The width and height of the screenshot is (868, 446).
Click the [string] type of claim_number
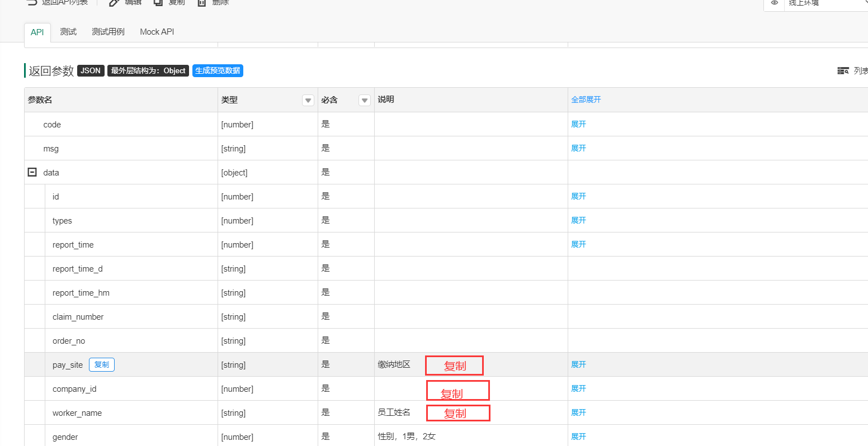[233, 317]
